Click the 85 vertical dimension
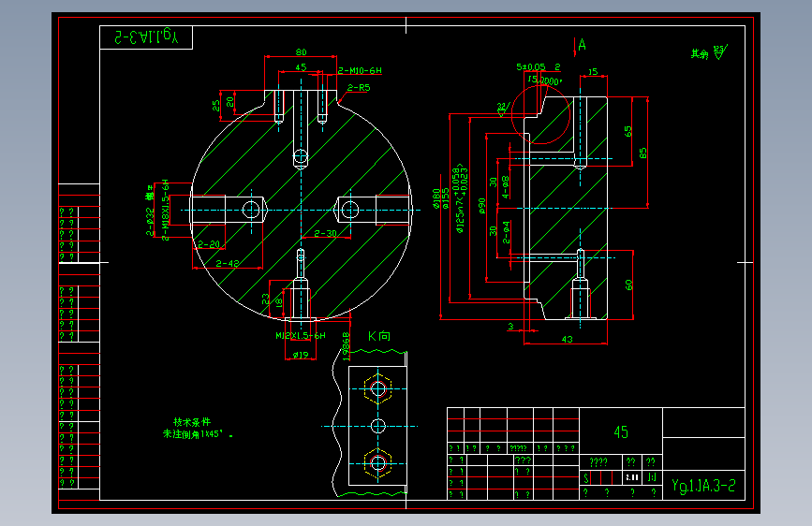Screen dimensions: 812x526 tap(643, 153)
